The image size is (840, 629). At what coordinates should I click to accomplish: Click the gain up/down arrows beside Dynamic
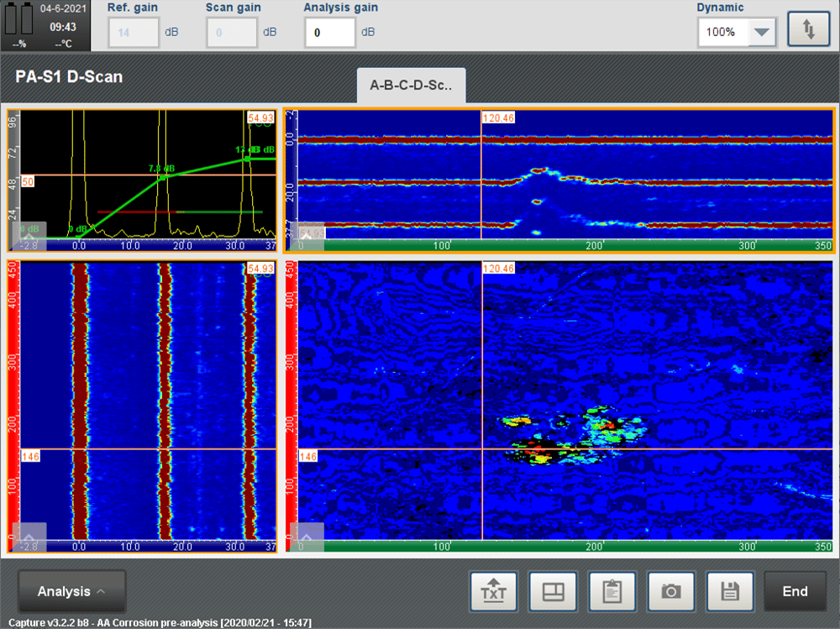point(808,29)
